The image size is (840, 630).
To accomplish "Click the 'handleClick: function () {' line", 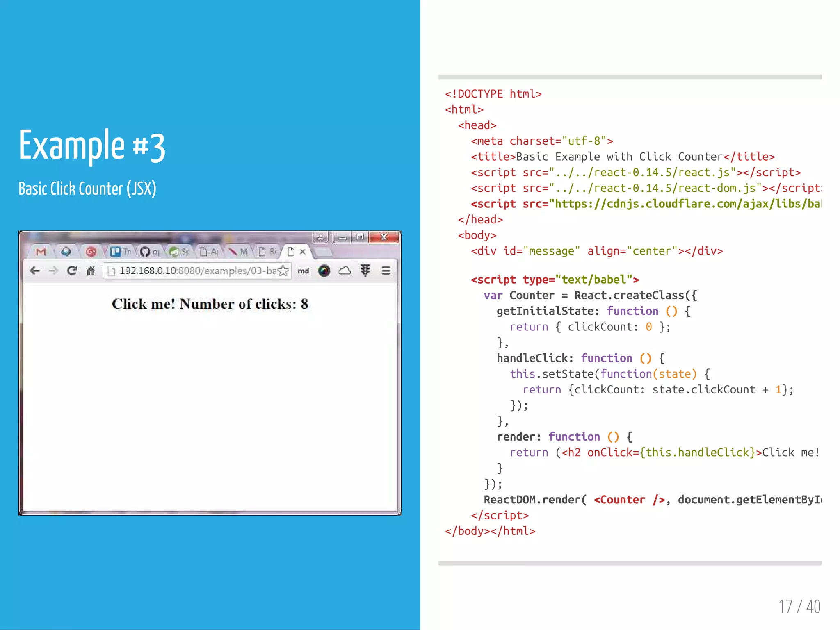I will (x=581, y=358).
